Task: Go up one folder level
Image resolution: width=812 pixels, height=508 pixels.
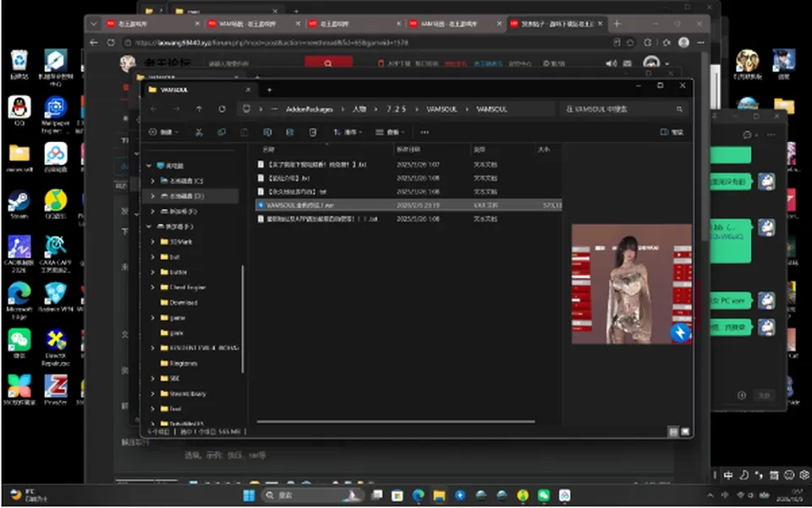Action: pos(200,109)
